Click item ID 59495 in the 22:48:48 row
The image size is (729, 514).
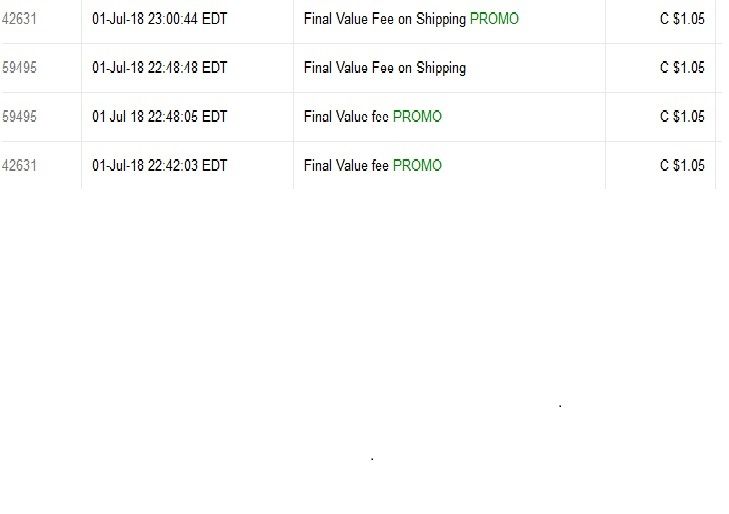coord(19,68)
